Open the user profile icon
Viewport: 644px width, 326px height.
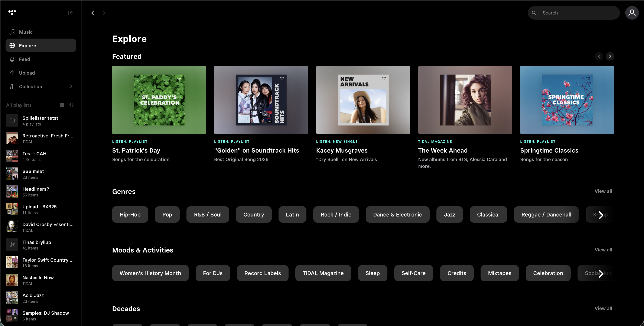click(x=632, y=13)
